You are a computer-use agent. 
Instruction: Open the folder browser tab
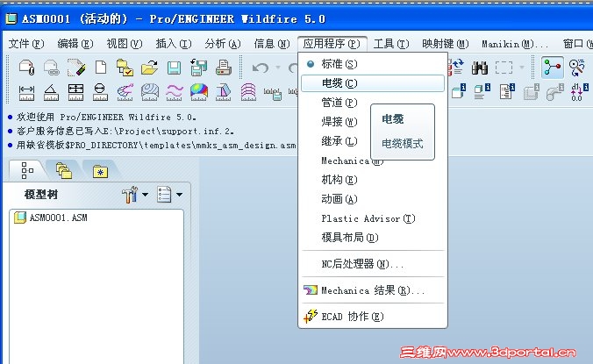pos(64,171)
